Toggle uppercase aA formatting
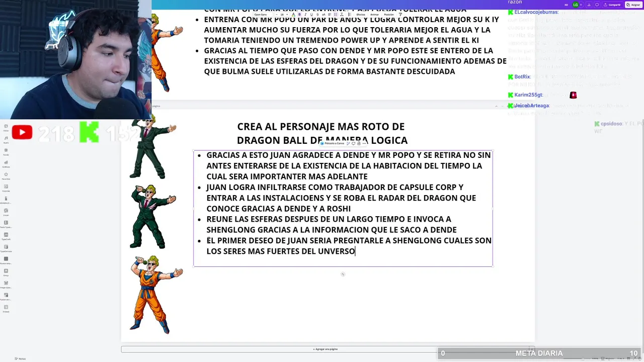Image resolution: width=644 pixels, height=362 pixels. tap(324, 15)
